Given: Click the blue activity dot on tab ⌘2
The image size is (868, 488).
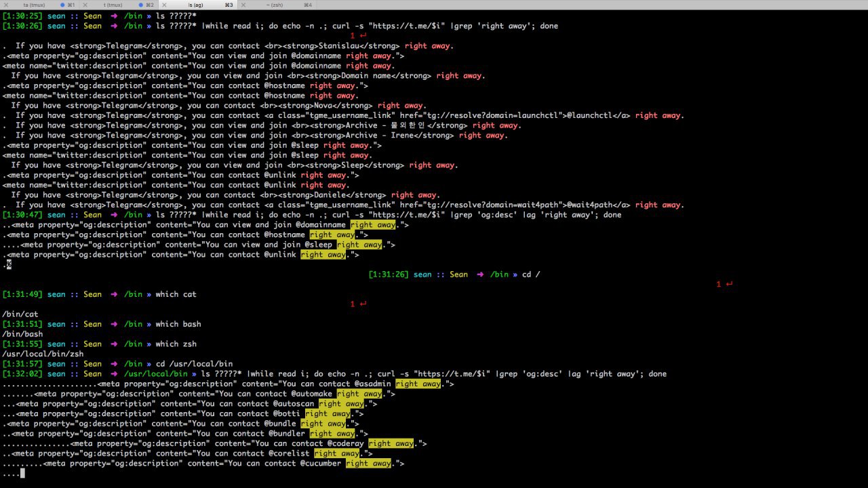Looking at the screenshot, I should pos(141,5).
